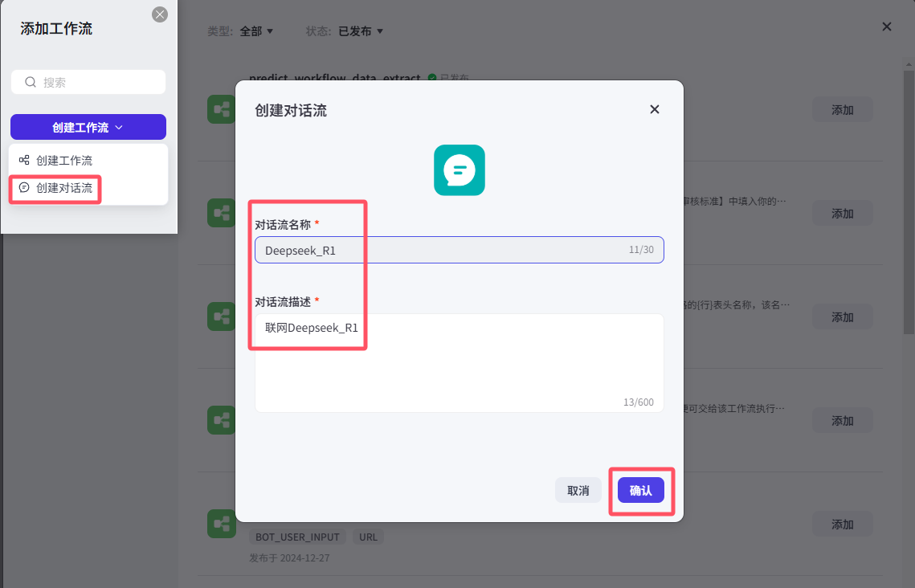Close the 创建对话流 dialog with X
The image size is (915, 588).
[654, 110]
